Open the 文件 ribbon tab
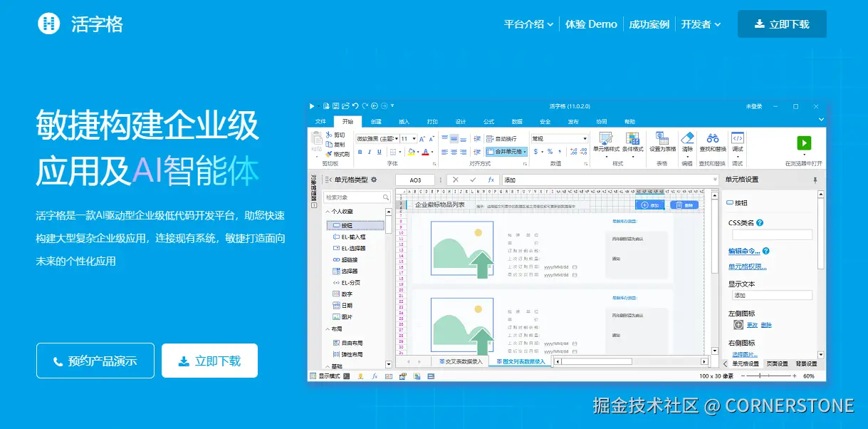868x429 pixels. coord(320,122)
